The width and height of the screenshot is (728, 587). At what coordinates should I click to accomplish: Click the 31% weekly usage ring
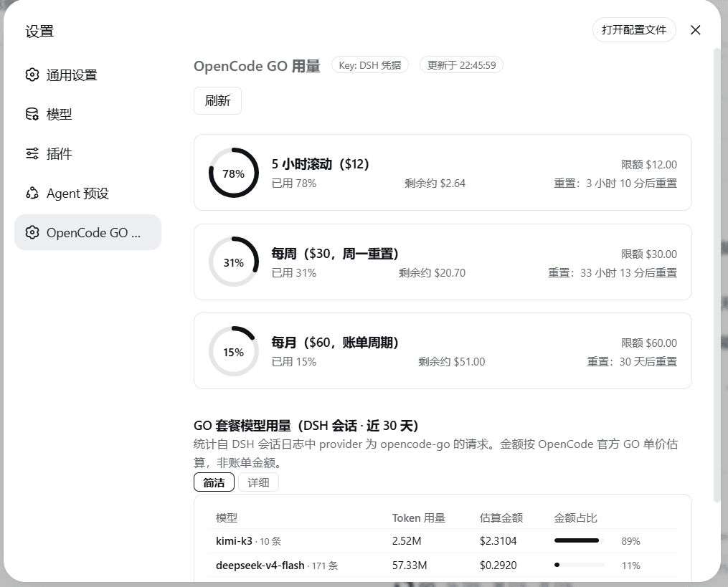[x=234, y=262]
